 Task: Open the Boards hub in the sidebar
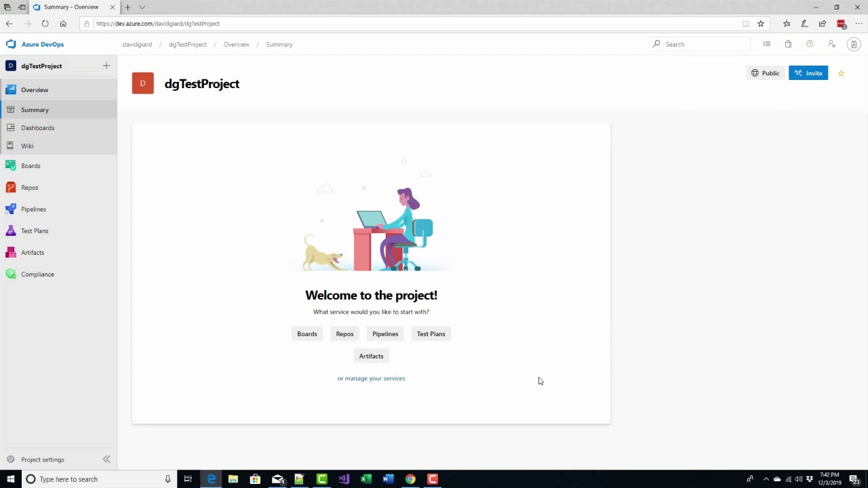[x=58, y=166]
